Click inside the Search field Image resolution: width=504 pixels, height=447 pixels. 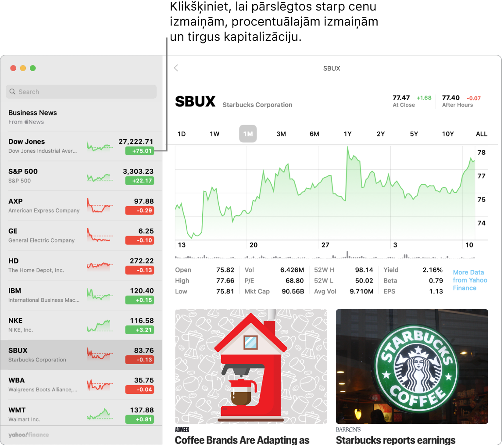81,92
